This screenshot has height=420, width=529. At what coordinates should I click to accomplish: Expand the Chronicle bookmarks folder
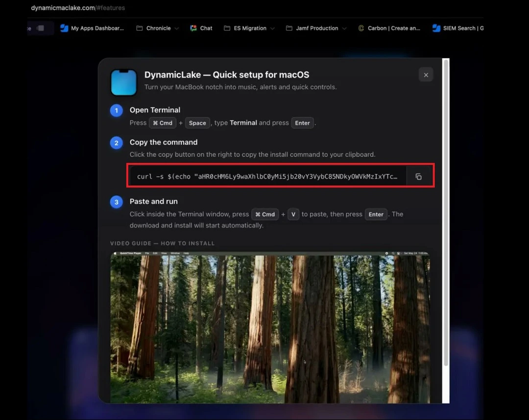click(158, 28)
